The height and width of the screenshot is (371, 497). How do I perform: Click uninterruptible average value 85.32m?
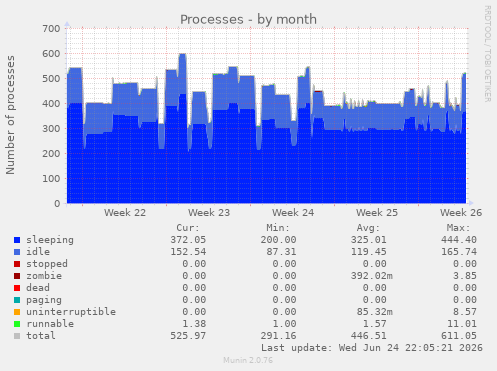[x=375, y=312]
